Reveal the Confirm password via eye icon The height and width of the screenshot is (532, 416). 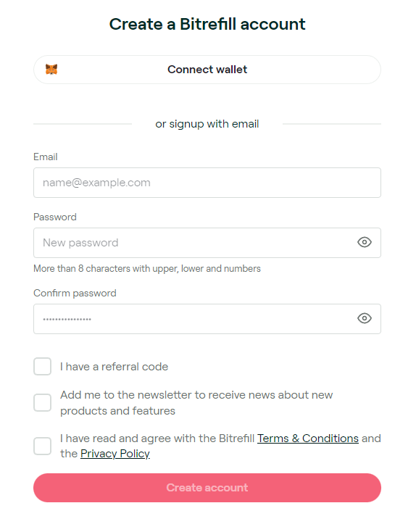point(365,318)
